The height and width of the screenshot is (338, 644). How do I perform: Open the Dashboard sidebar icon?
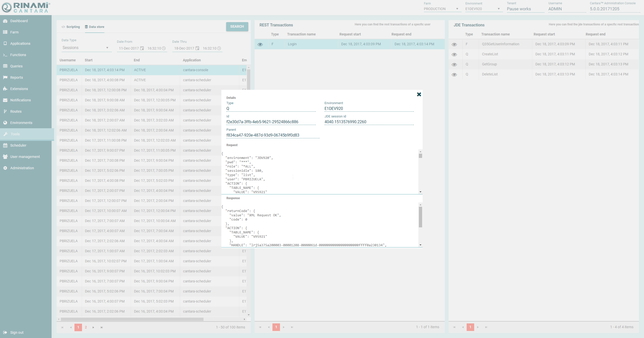click(5, 21)
